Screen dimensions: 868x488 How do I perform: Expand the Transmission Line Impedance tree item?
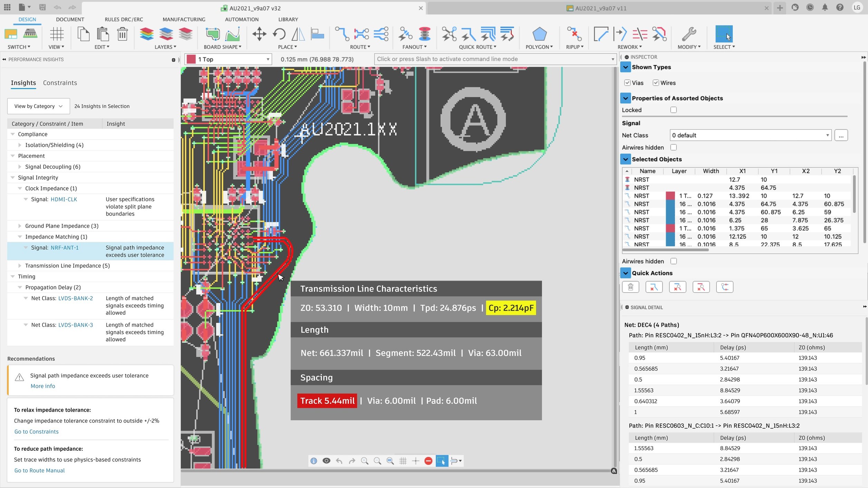pos(20,265)
